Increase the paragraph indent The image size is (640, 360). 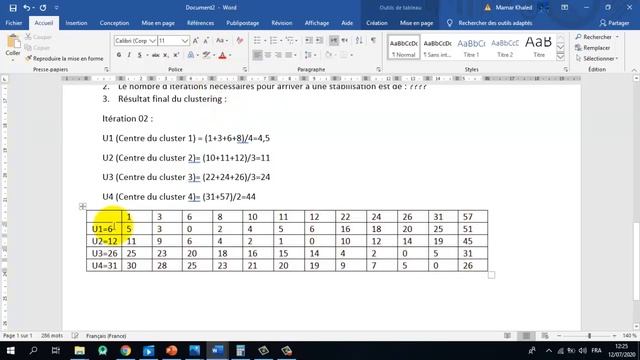320,40
